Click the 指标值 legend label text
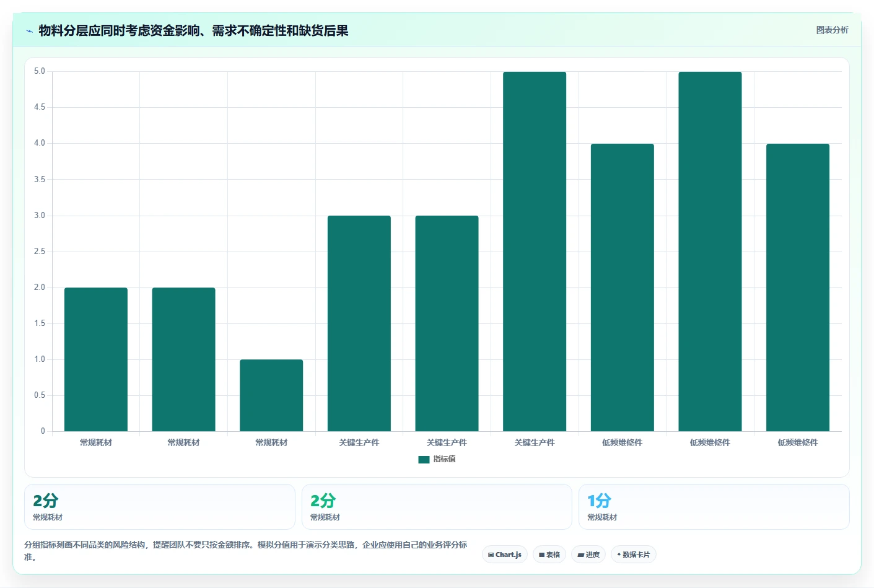 (444, 459)
